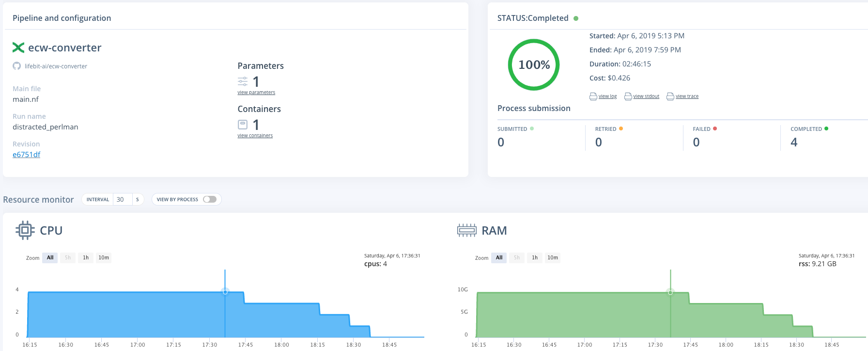Click the parameters sliders icon
This screenshot has height=351, width=868.
[243, 81]
